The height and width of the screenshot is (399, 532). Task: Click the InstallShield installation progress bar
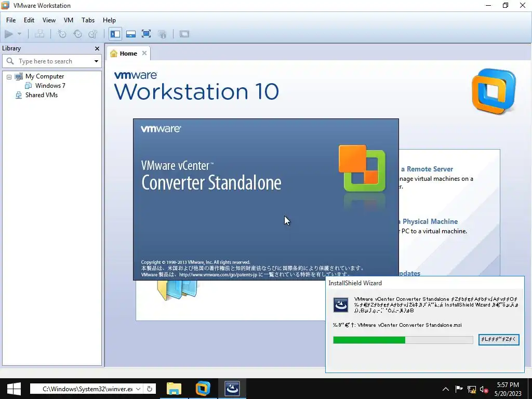click(403, 340)
